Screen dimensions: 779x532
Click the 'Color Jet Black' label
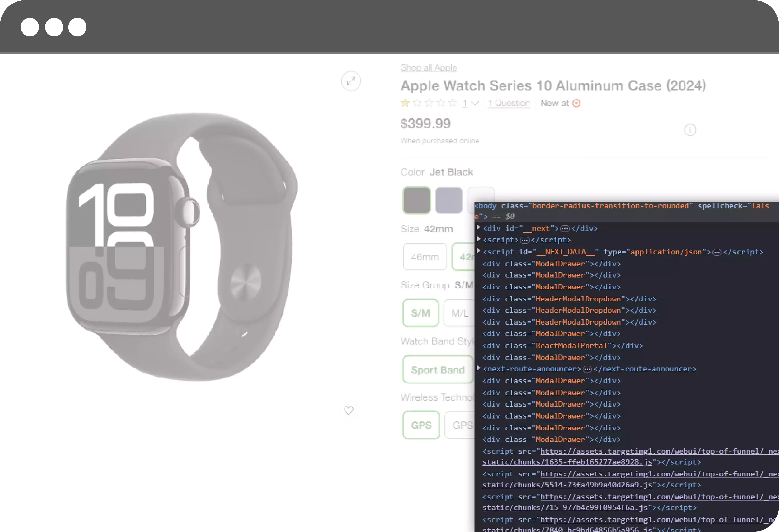point(437,172)
